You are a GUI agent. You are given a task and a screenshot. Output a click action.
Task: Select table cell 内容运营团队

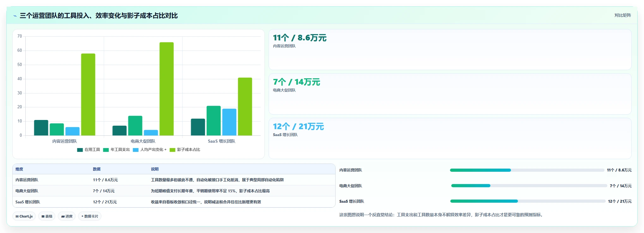pos(27,180)
